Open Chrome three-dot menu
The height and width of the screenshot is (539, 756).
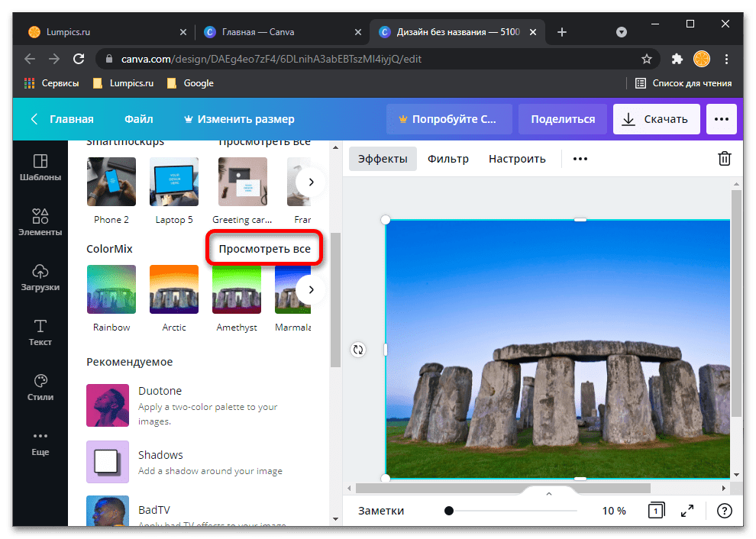click(726, 59)
